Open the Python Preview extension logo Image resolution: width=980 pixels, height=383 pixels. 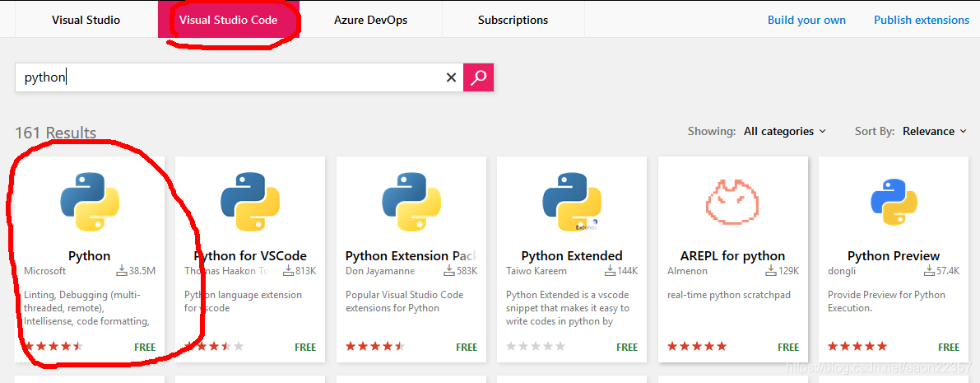(894, 202)
